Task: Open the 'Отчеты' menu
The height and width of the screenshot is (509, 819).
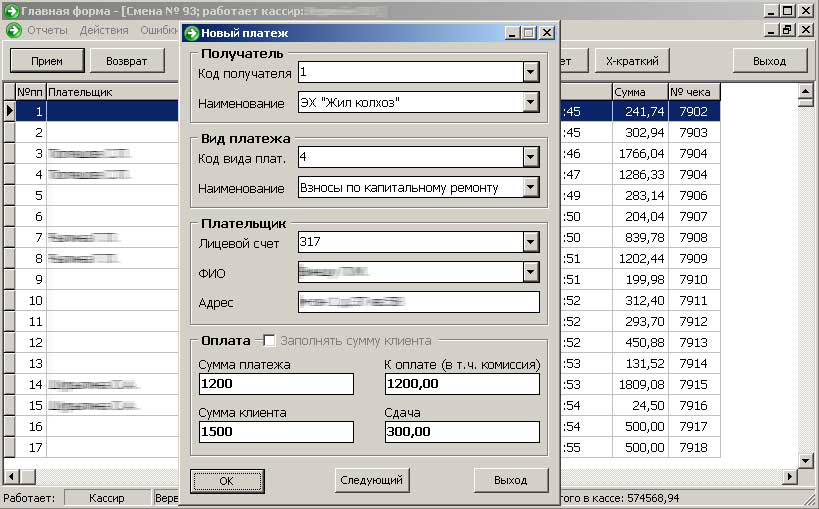Action: (x=47, y=30)
